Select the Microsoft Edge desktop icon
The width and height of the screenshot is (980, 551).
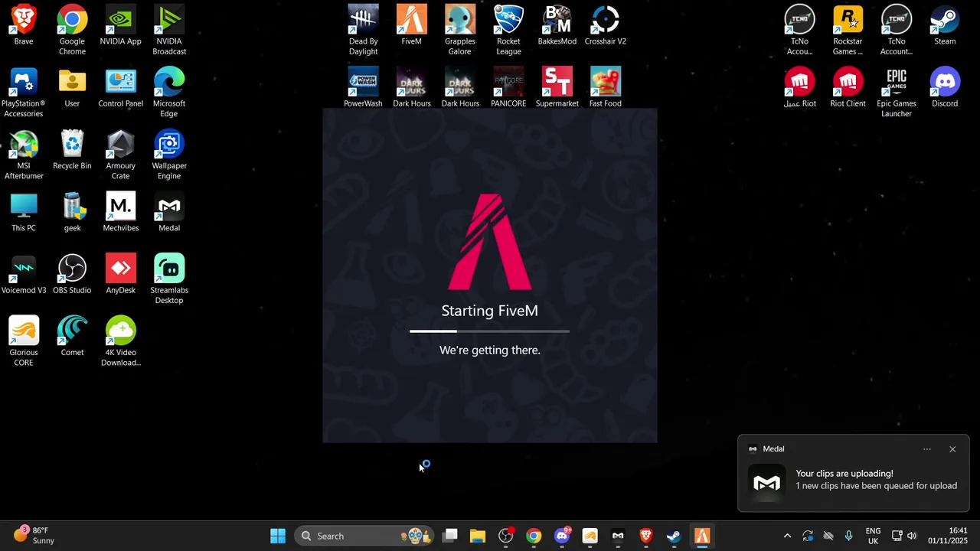[169, 93]
